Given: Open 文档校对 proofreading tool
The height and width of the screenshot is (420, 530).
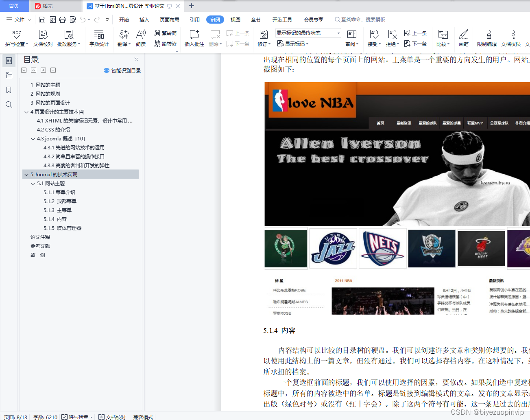Looking at the screenshot, I should [x=43, y=38].
